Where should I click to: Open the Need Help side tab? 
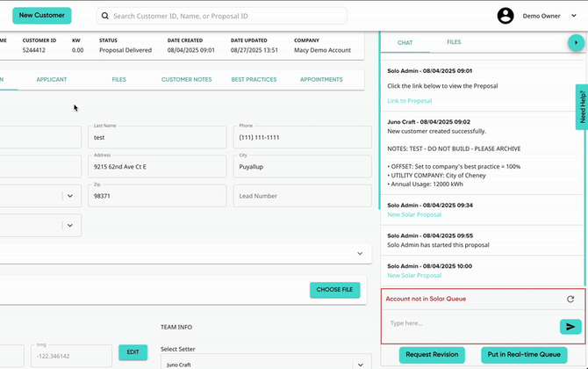click(582, 107)
